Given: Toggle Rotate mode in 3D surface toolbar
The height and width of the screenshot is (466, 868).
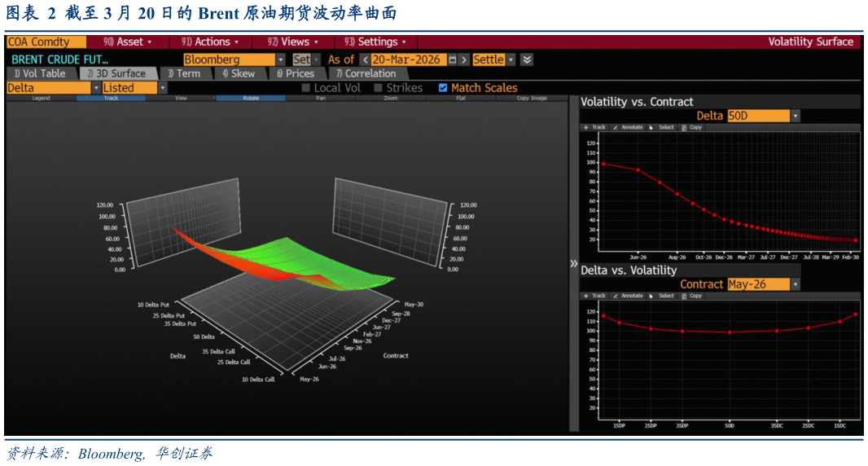Looking at the screenshot, I should pos(251,98).
